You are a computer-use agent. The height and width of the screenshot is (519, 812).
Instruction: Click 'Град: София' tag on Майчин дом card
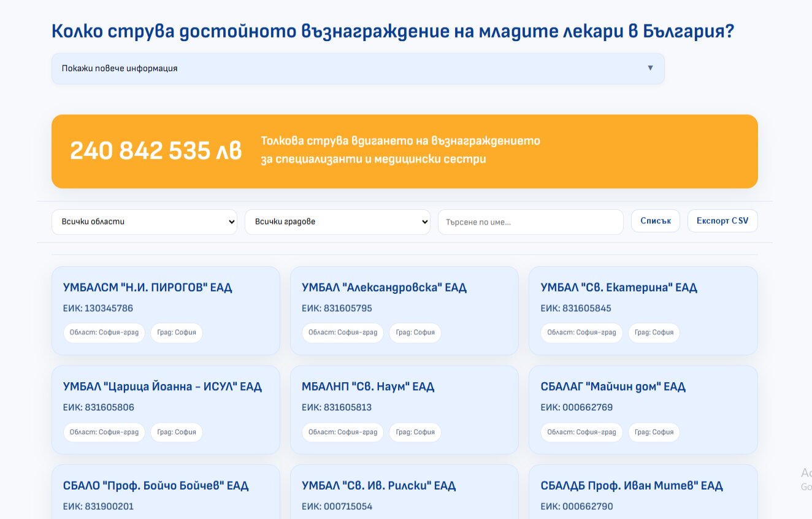(654, 432)
